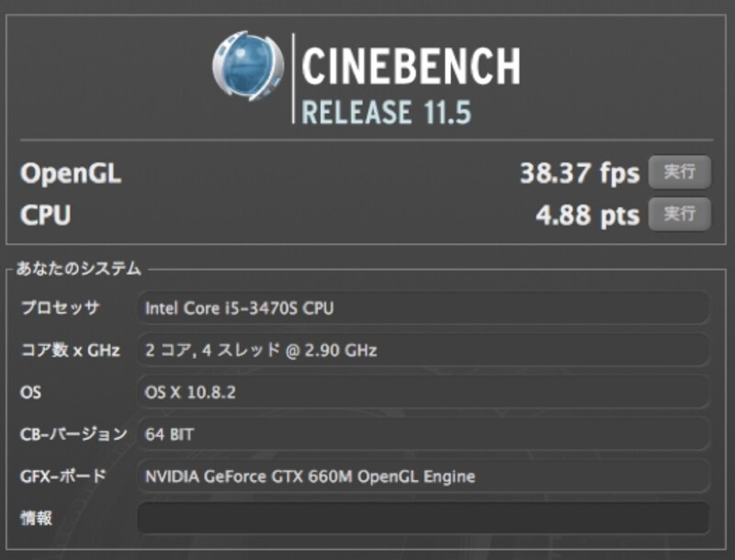Run the OpenGL benchmark with its 実行 button
Image resolution: width=735 pixels, height=560 pixels.
[680, 172]
